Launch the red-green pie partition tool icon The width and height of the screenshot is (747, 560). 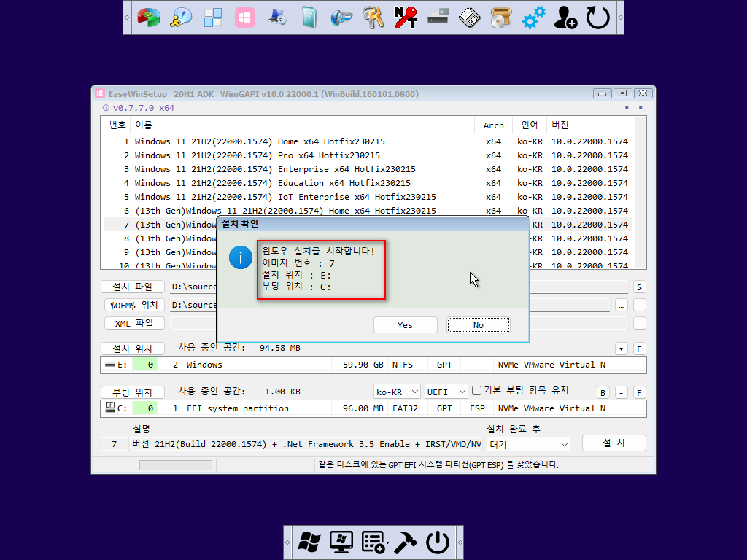point(148,17)
